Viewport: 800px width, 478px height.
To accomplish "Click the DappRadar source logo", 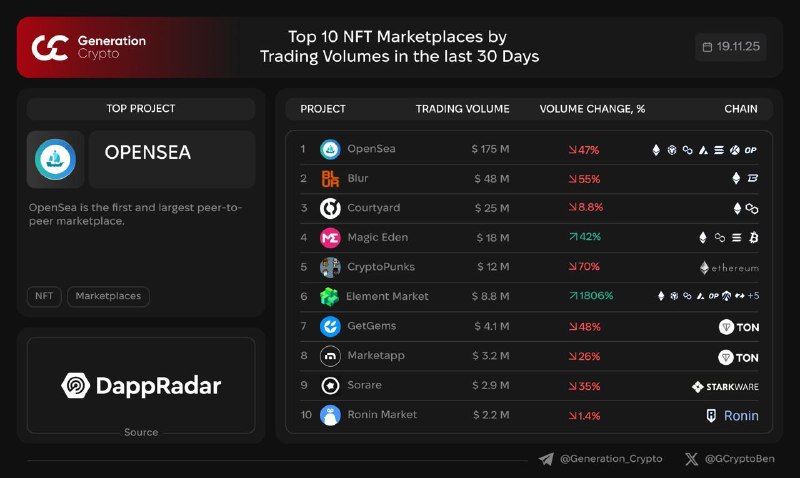I will (x=141, y=385).
